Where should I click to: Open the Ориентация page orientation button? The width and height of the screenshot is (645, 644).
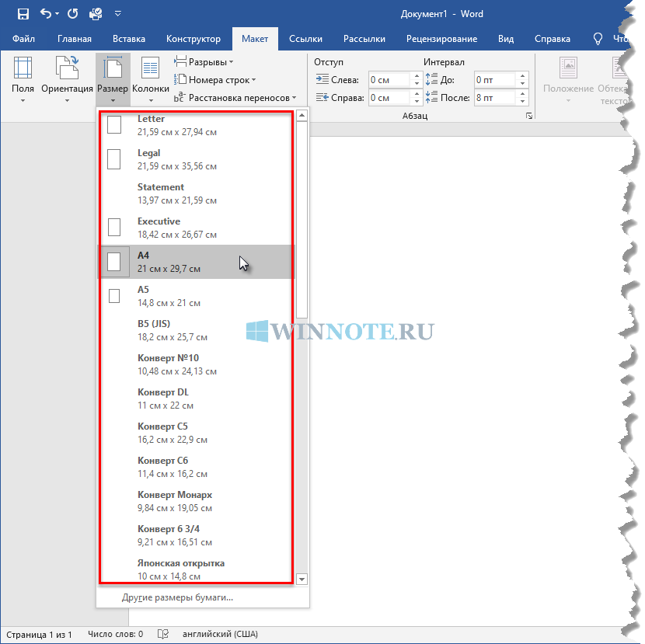tap(67, 79)
